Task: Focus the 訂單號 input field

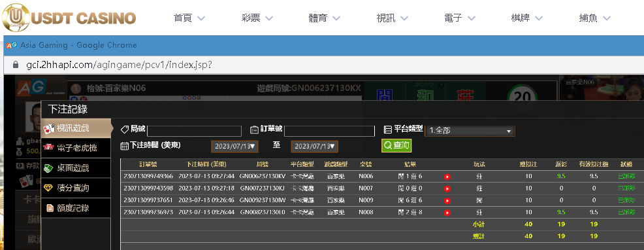Action: tap(329, 131)
